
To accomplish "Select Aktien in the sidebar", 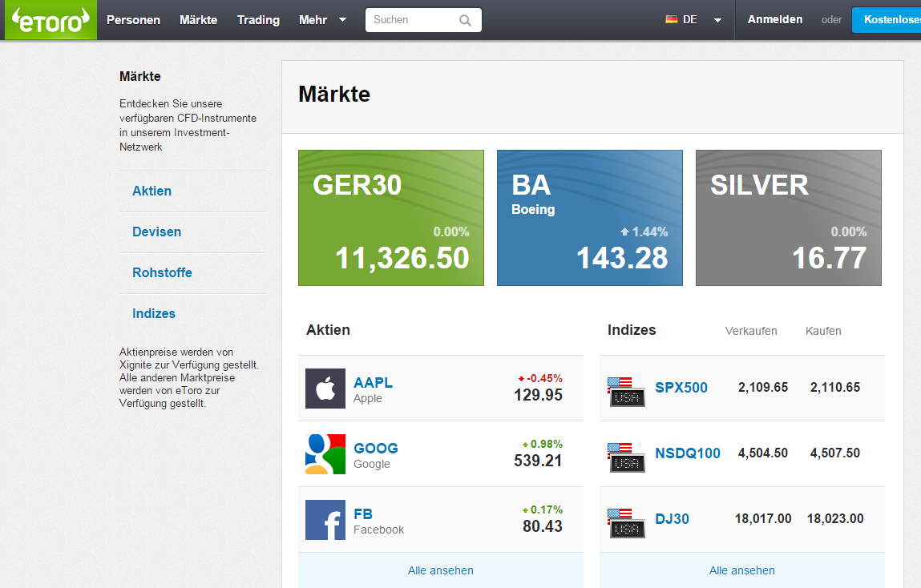I will pos(152,191).
